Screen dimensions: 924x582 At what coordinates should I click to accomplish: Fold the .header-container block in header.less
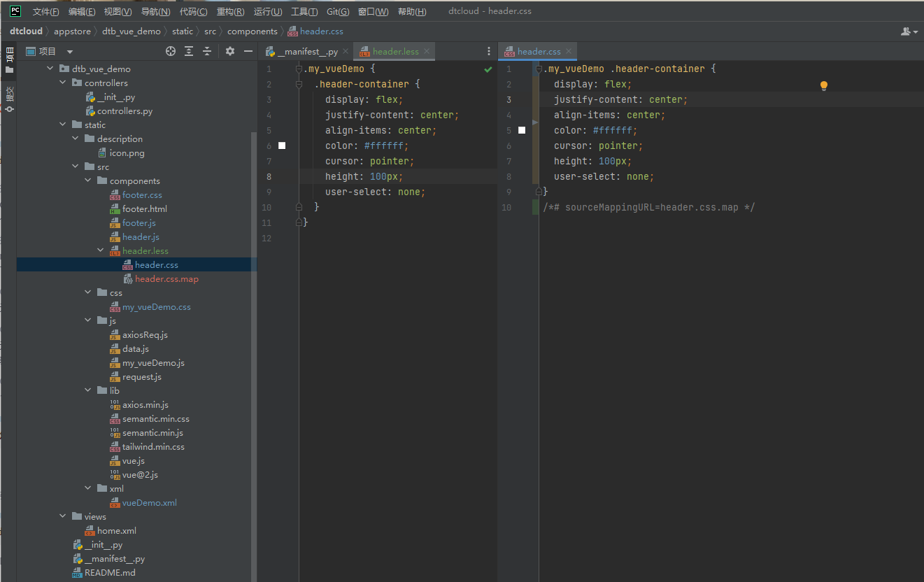299,85
